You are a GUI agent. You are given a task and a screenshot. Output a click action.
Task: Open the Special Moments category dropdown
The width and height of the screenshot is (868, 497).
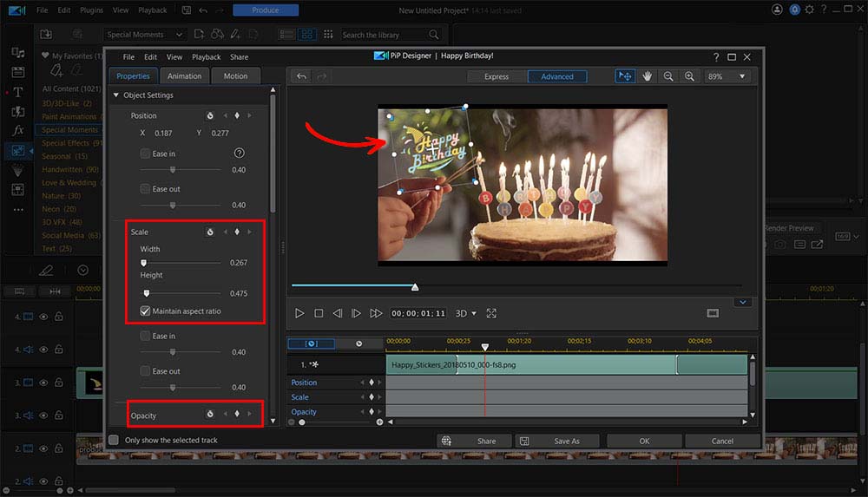pyautogui.click(x=145, y=35)
